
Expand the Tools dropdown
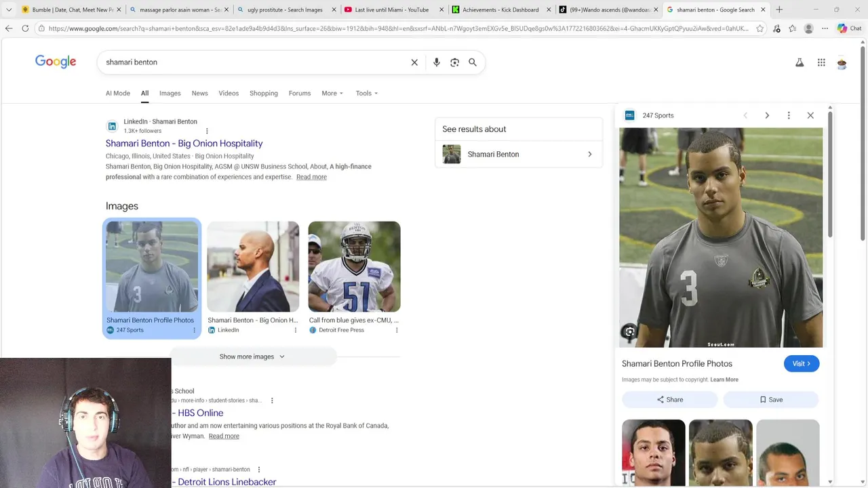[x=367, y=94]
